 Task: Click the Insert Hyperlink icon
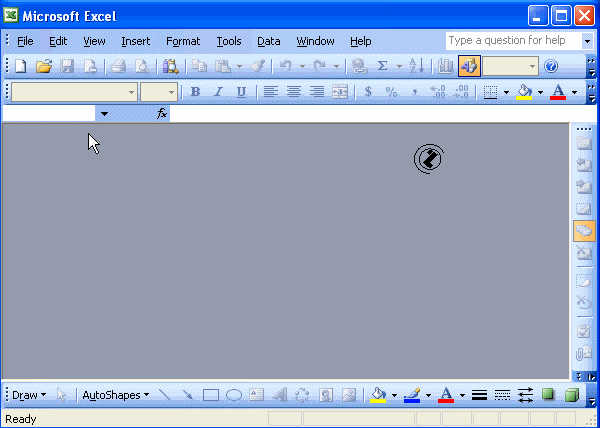click(x=359, y=67)
